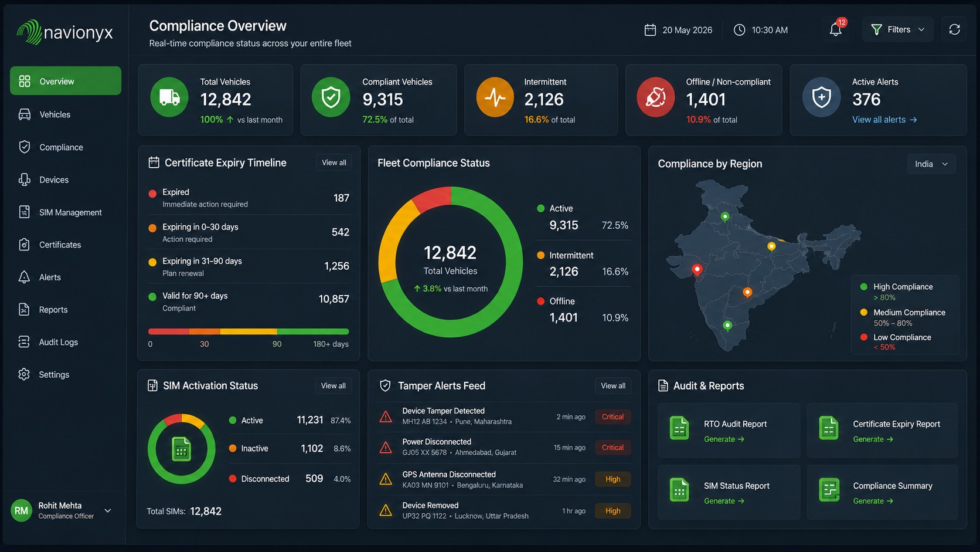The image size is (980, 552).
Task: Click the High badge for Device Removed
Action: (612, 510)
